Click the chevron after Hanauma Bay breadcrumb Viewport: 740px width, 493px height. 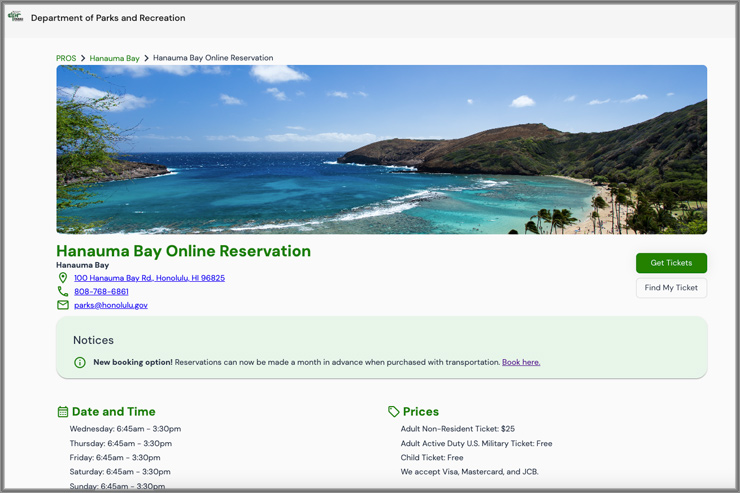(x=147, y=59)
